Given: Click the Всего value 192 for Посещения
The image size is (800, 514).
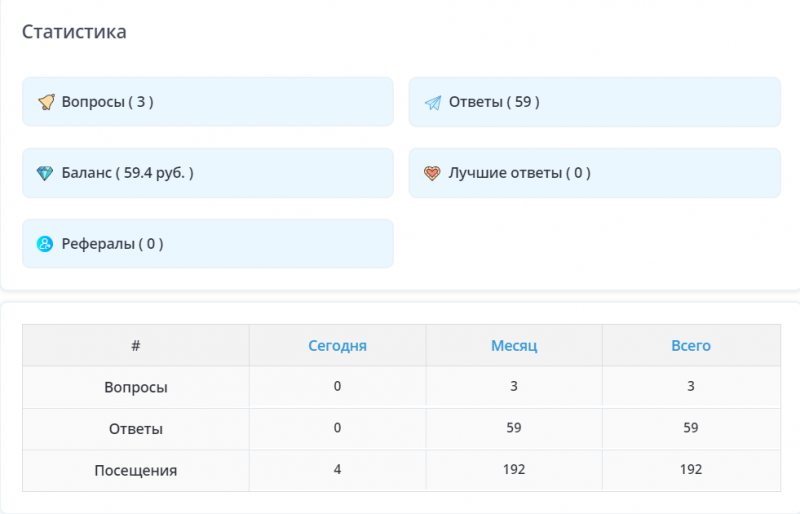Looking at the screenshot, I should [691, 470].
